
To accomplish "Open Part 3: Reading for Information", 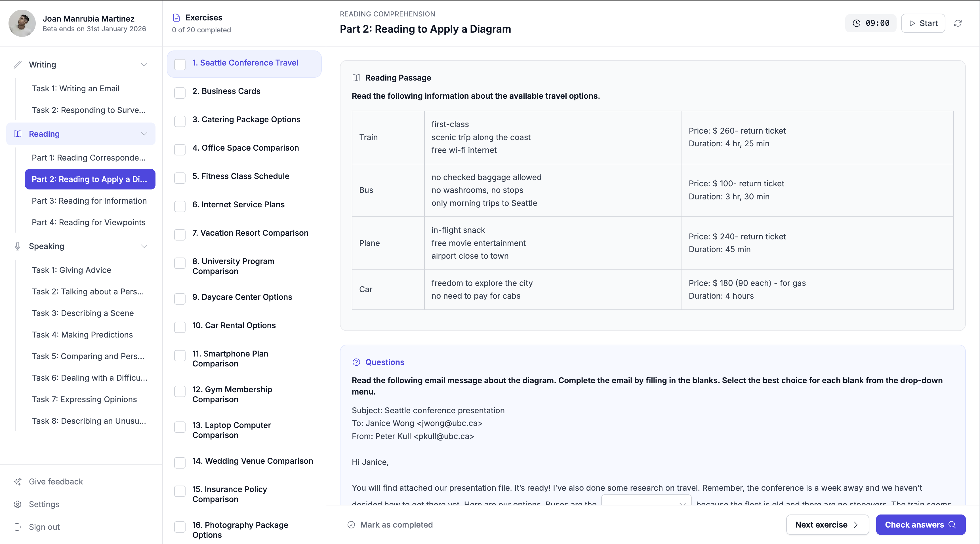I will (89, 201).
